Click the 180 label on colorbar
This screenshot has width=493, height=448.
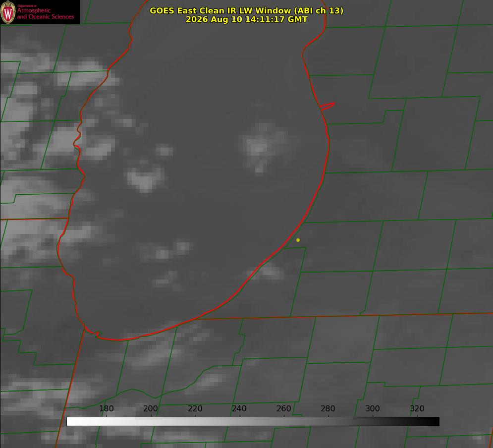click(106, 408)
